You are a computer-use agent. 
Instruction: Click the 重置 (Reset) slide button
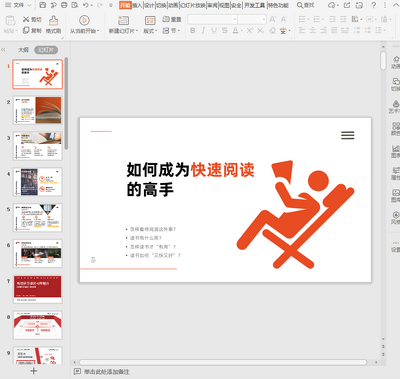coord(172,20)
